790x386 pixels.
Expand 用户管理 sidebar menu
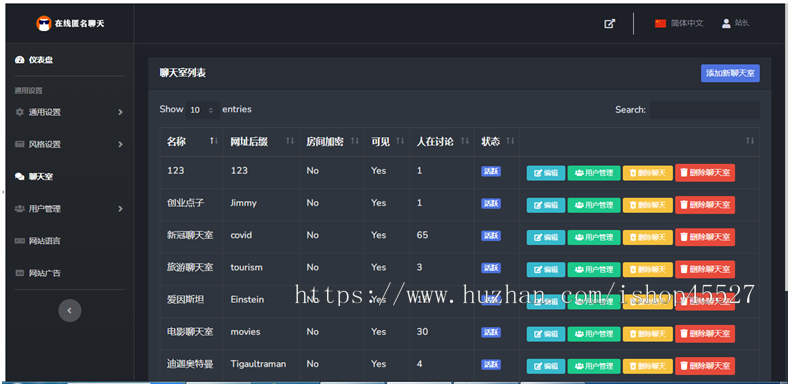(69, 209)
